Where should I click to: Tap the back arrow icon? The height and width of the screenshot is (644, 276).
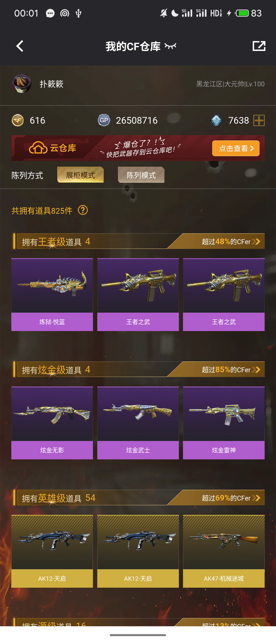click(x=20, y=46)
